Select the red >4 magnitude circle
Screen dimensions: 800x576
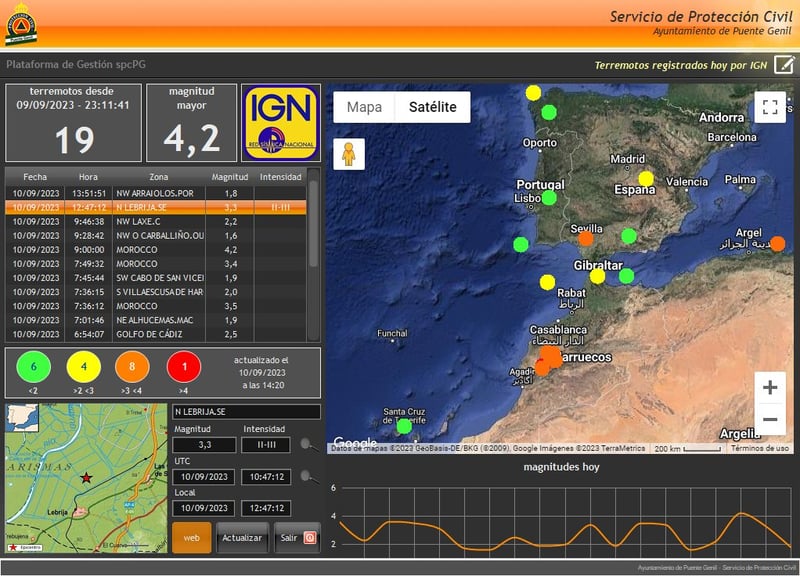click(x=184, y=367)
